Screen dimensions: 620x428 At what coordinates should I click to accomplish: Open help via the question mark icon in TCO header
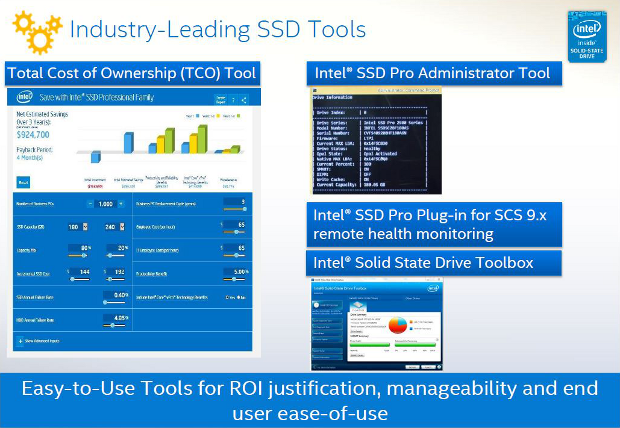pyautogui.click(x=233, y=100)
